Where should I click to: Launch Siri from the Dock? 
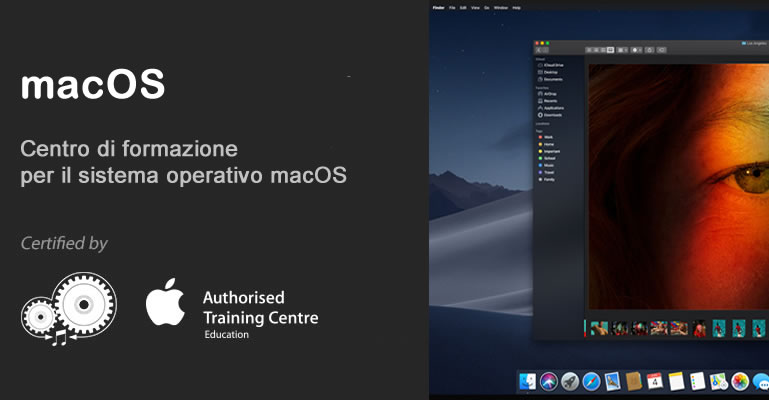tap(549, 381)
